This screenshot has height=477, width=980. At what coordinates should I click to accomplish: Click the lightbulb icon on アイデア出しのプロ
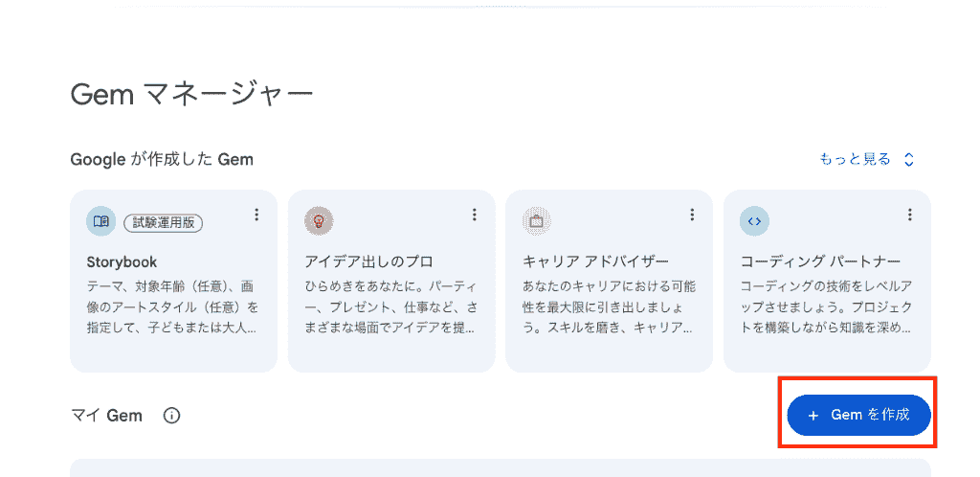[319, 221]
